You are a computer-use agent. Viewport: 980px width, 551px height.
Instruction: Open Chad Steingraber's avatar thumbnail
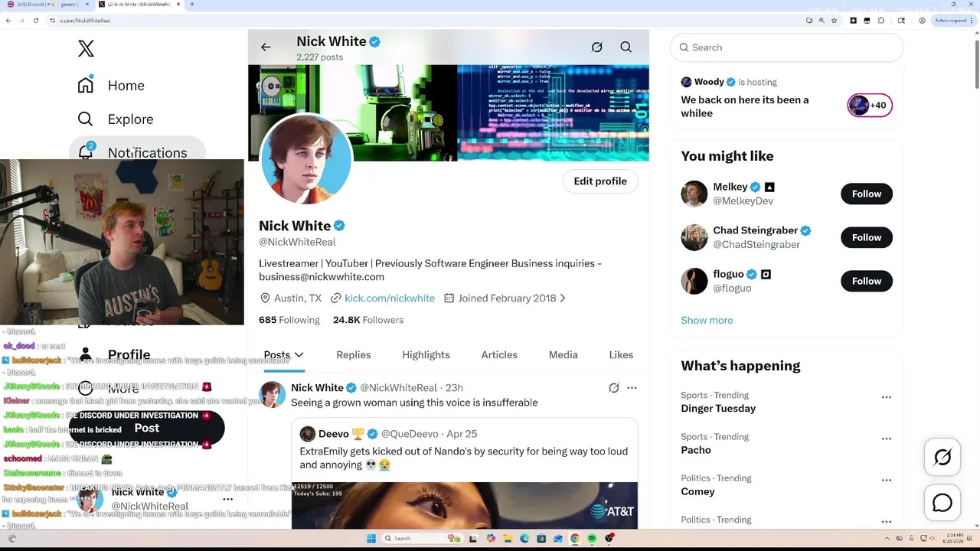694,237
